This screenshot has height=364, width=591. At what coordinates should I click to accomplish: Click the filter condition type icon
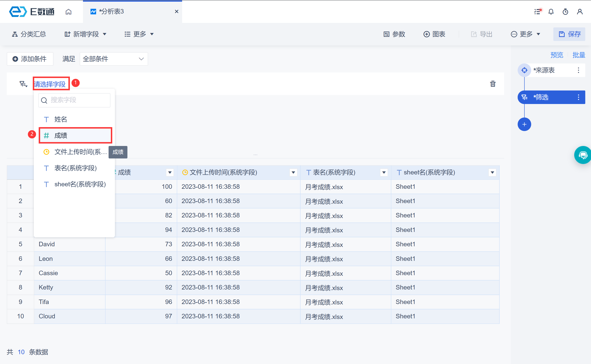tap(23, 84)
